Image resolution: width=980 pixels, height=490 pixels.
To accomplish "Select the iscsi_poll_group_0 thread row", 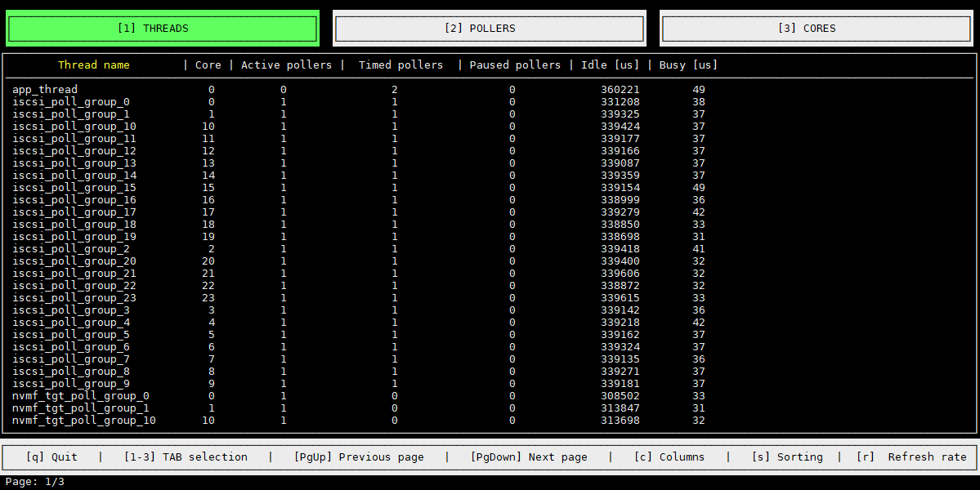I will [71, 102].
